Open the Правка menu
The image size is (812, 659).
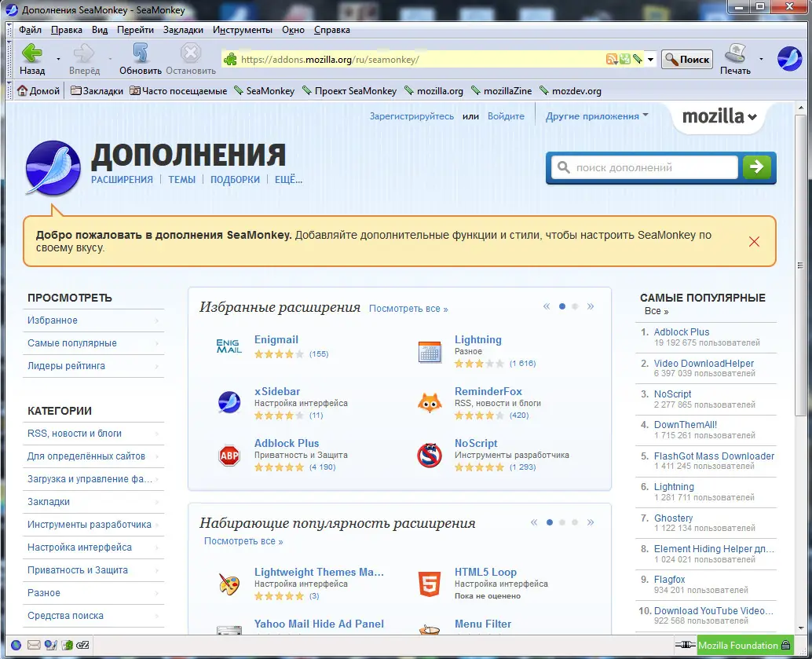pos(66,30)
